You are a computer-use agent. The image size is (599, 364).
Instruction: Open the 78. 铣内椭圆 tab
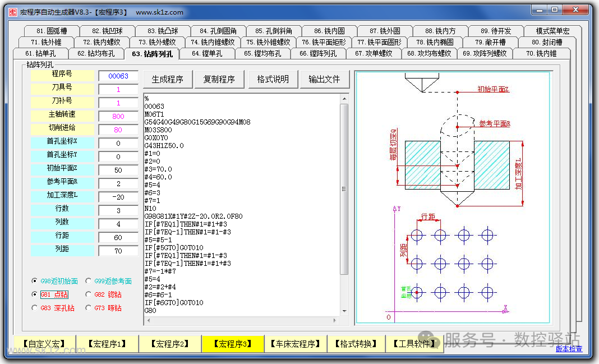pos(435,42)
